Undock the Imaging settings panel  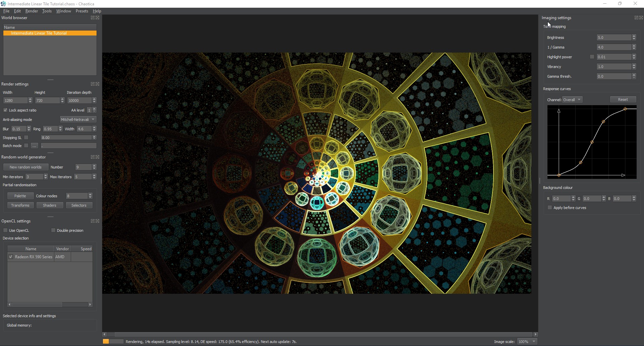[636, 18]
